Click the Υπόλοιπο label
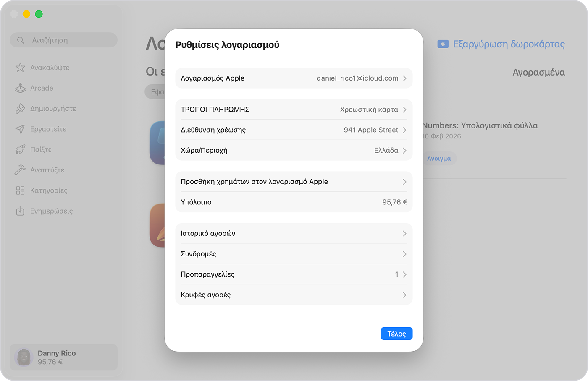The width and height of the screenshot is (588, 381). tap(196, 202)
